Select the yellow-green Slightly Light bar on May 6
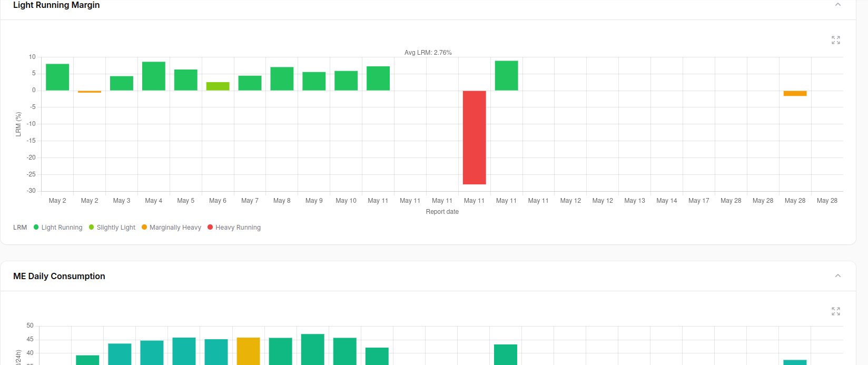This screenshot has height=365, width=868. [x=218, y=86]
